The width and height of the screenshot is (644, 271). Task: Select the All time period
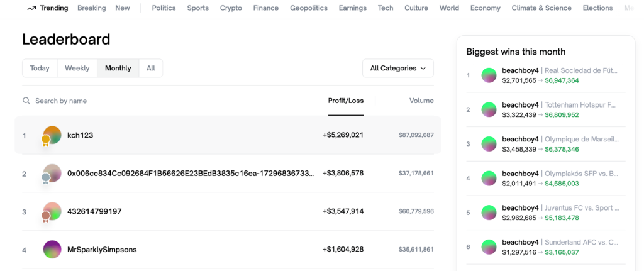(x=151, y=69)
